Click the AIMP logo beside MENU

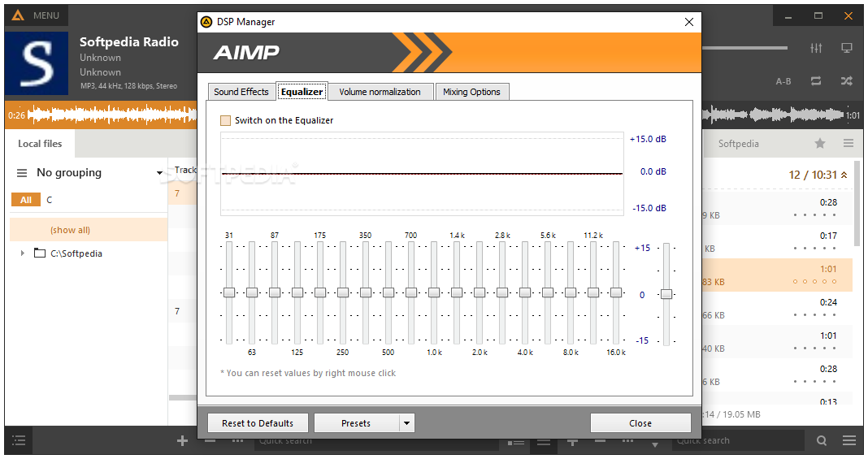pos(18,15)
